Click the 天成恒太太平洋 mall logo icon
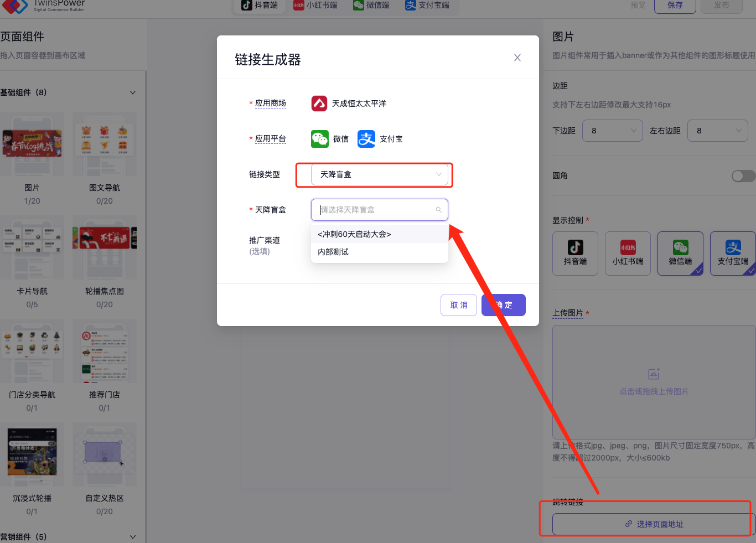Screen dimensions: 756x543 tap(319, 104)
